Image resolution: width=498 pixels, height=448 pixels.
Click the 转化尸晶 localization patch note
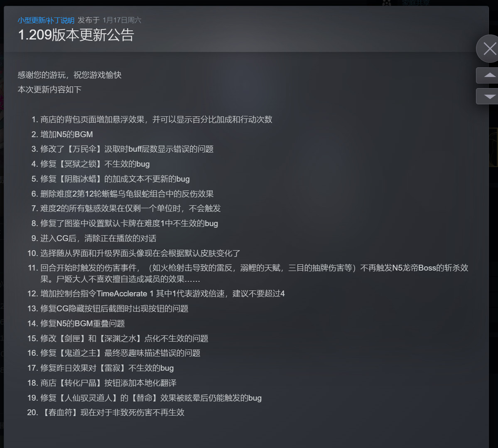click(107, 382)
